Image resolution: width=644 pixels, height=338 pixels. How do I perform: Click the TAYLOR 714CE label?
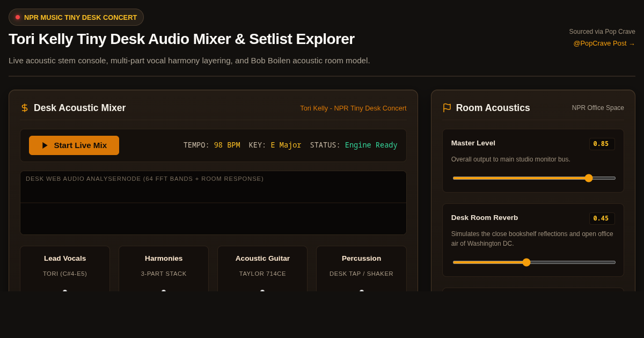point(262,274)
